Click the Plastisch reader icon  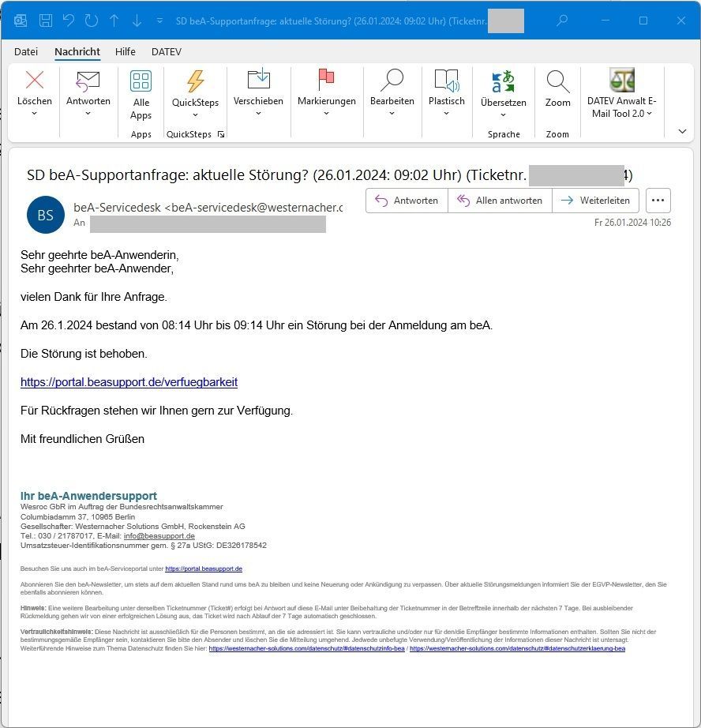pos(447,81)
